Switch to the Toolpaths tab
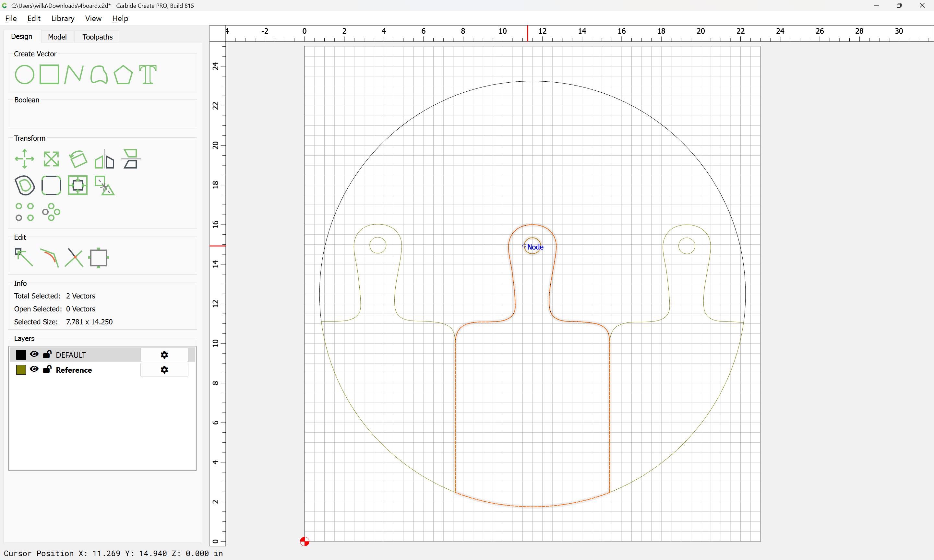 coord(97,37)
